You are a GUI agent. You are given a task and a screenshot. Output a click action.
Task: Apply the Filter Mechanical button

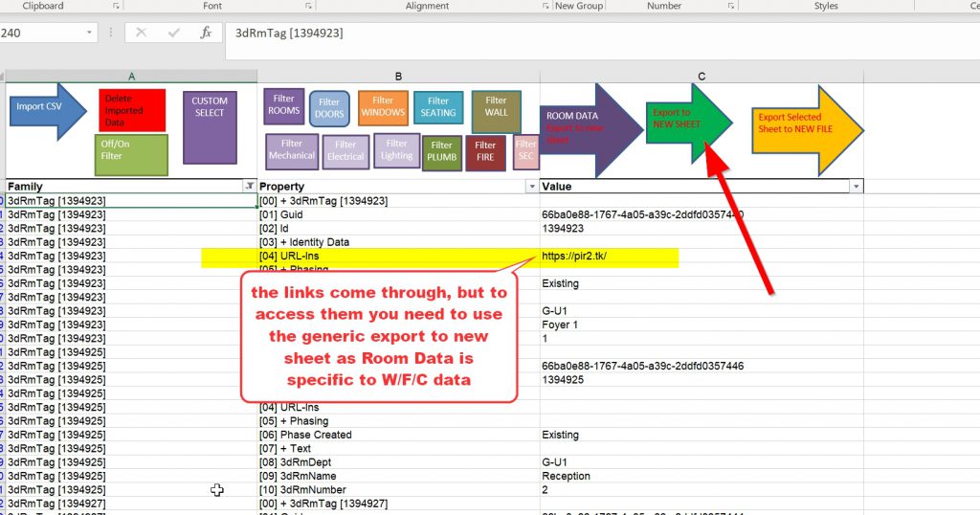tap(292, 152)
